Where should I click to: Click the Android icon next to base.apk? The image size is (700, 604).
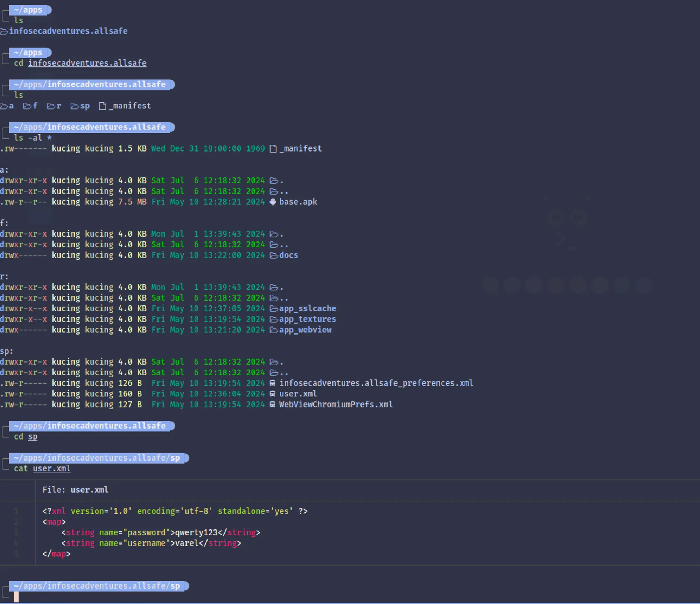tap(273, 202)
